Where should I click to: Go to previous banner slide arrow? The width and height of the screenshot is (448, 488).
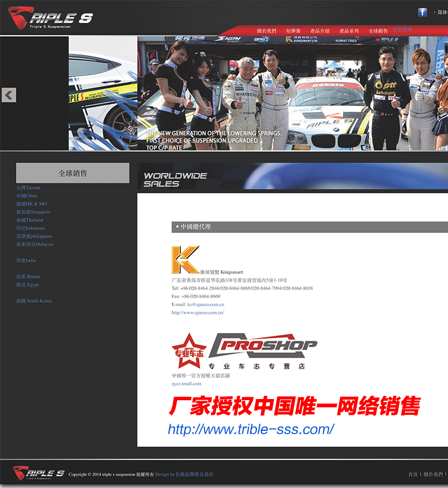click(9, 95)
